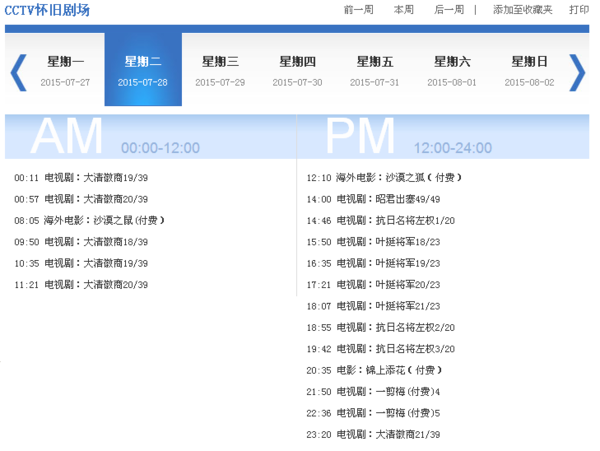Image resolution: width=600 pixels, height=451 pixels.
Task: Click the 12:10 海外电影 沙漠之狐 listing
Action: pyautogui.click(x=384, y=178)
